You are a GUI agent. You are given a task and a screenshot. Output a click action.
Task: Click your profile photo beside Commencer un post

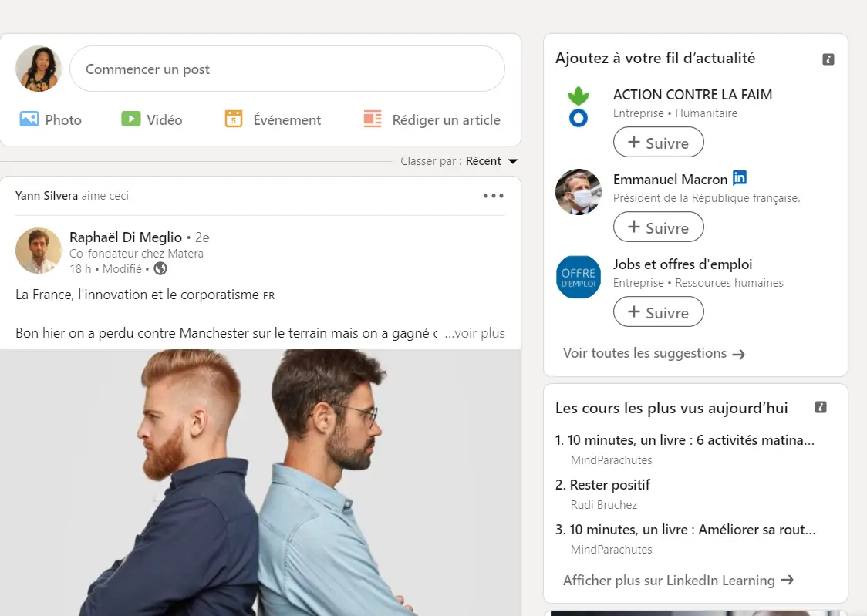coord(38,69)
